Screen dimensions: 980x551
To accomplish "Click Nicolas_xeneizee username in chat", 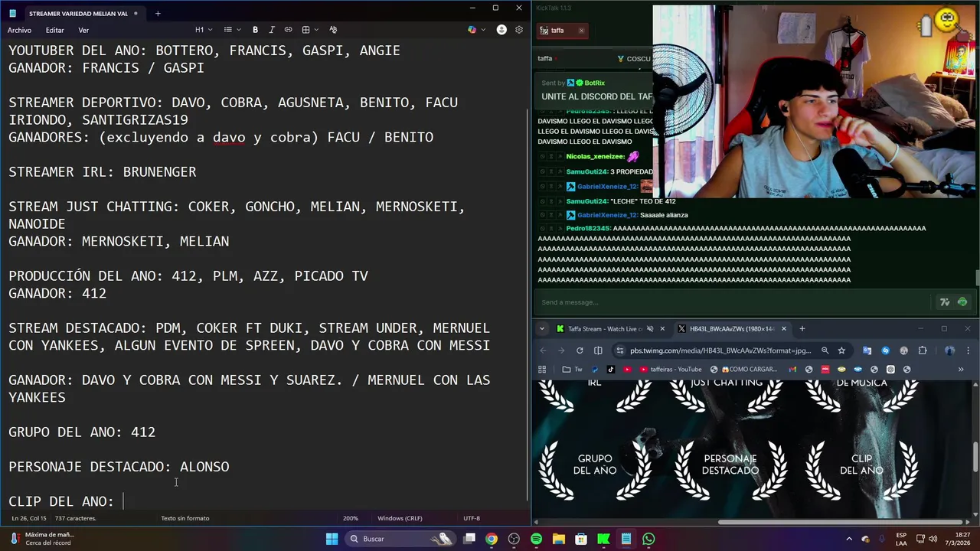I will [x=596, y=156].
